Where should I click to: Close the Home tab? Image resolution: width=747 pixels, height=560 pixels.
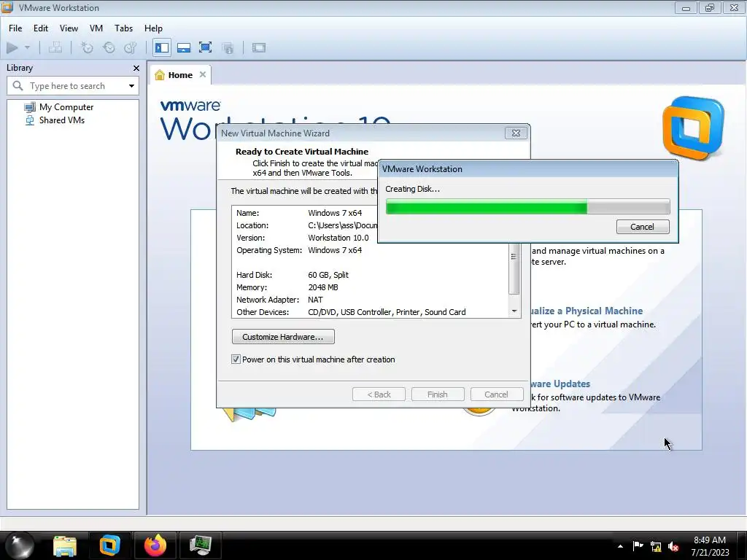[x=203, y=75]
